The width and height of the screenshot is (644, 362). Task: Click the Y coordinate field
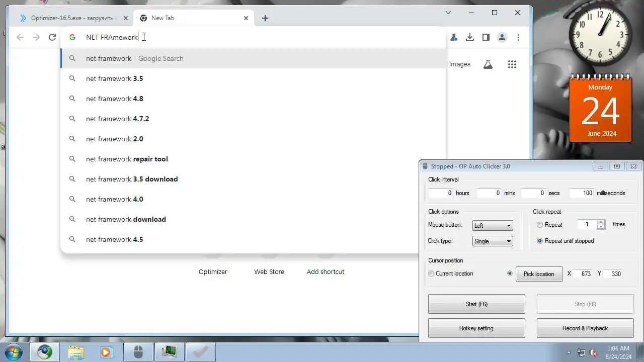[613, 274]
